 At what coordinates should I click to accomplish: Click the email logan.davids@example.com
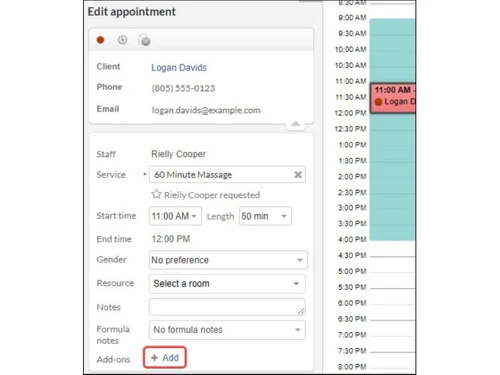point(206,110)
